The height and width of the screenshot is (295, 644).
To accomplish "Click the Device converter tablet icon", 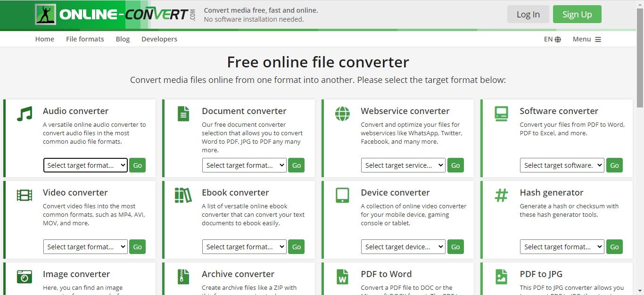I will (x=342, y=195).
